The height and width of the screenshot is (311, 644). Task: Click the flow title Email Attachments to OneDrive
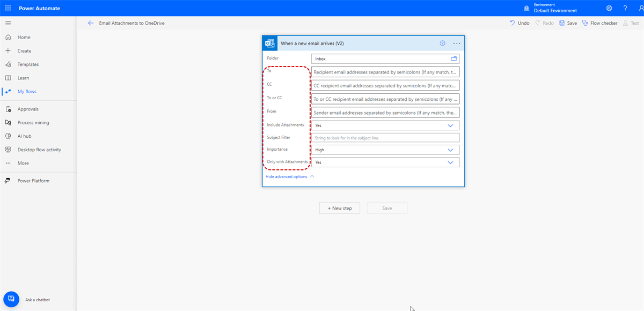(132, 23)
